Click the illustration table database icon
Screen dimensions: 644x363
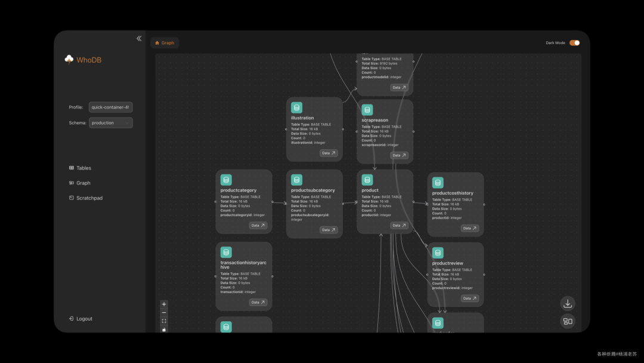296,107
